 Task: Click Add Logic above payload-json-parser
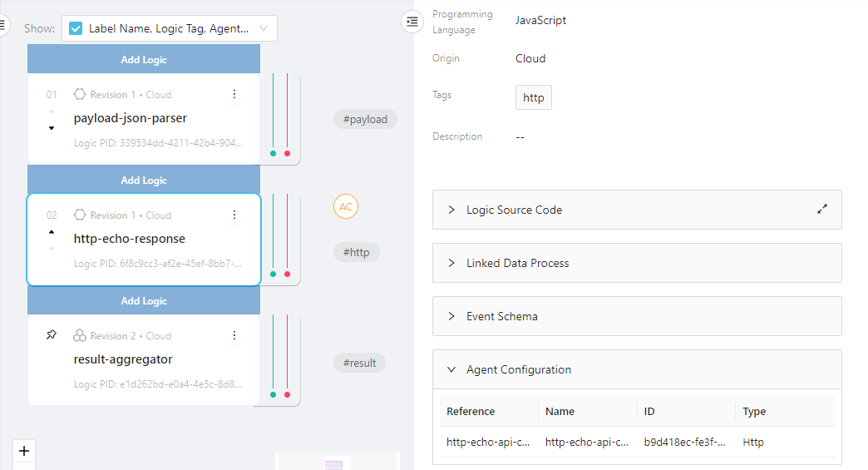point(144,60)
